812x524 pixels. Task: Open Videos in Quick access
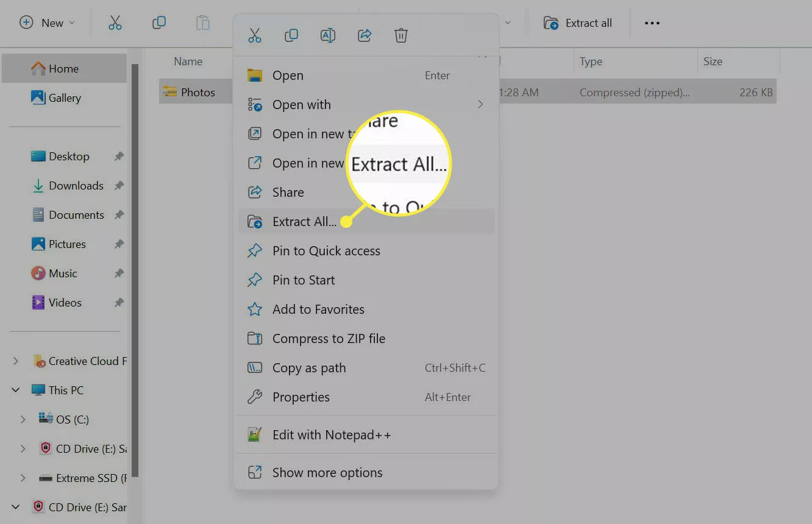pos(57,303)
